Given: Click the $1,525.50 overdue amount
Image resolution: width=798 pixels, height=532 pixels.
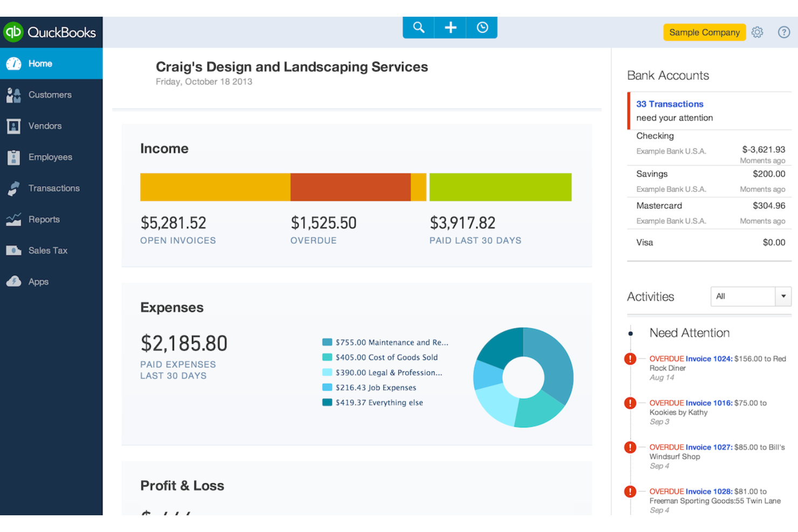Looking at the screenshot, I should [324, 223].
